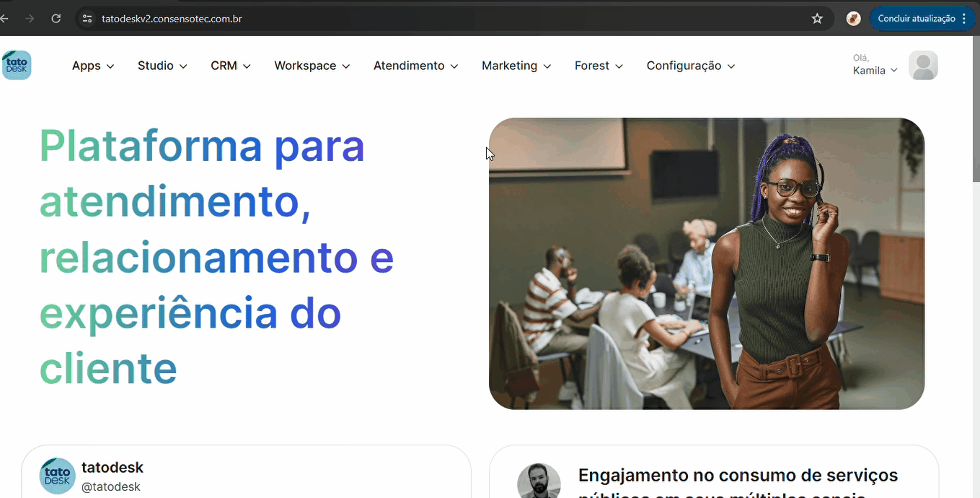
Task: Reload the page with the refresh icon
Action: pyautogui.click(x=56, y=19)
